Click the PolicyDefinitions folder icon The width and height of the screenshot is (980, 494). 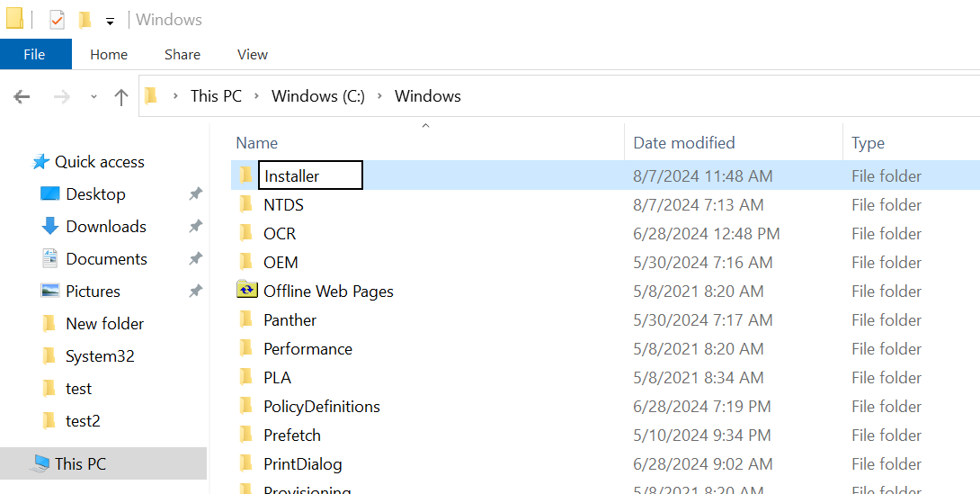(x=246, y=405)
